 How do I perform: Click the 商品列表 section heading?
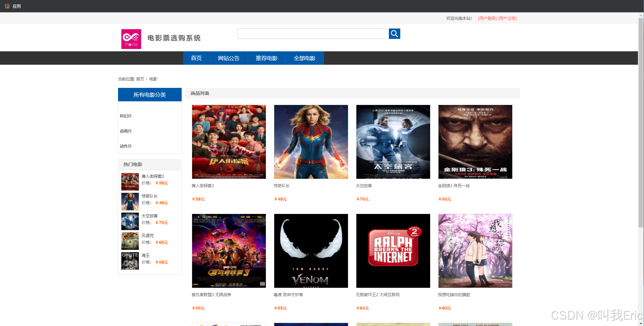(x=200, y=93)
